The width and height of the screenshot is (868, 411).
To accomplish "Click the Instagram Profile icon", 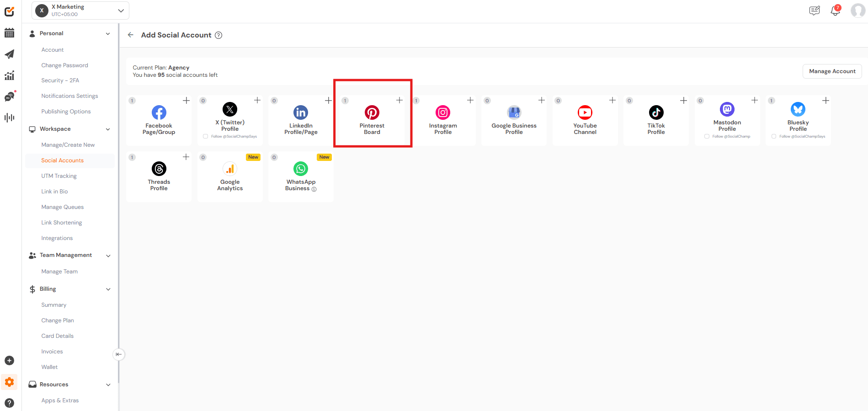I will (x=442, y=112).
